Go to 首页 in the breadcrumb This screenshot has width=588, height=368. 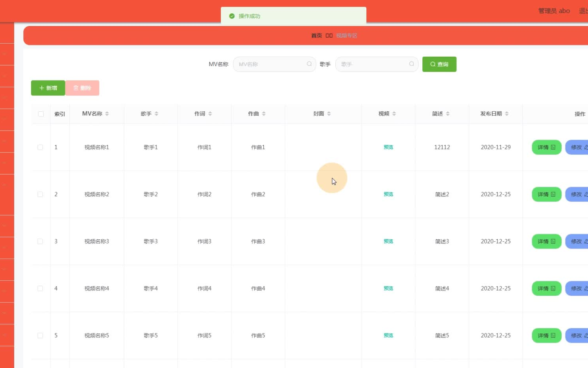316,35
